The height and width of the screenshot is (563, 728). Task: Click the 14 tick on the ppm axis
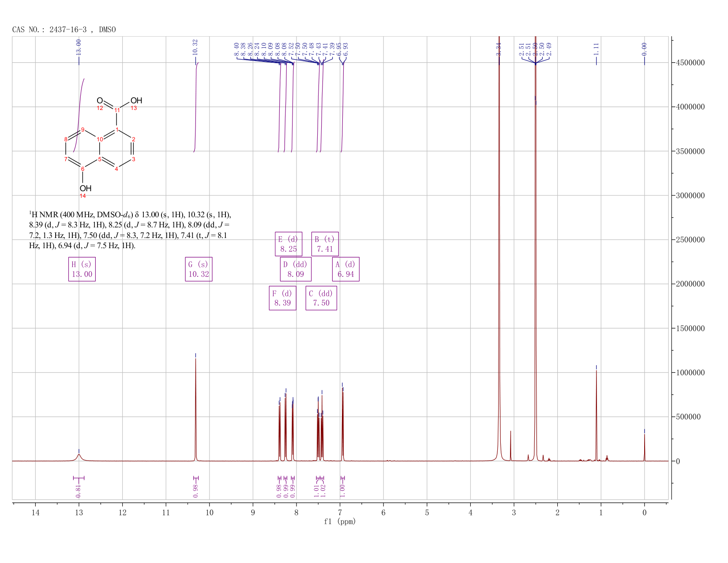pos(35,513)
